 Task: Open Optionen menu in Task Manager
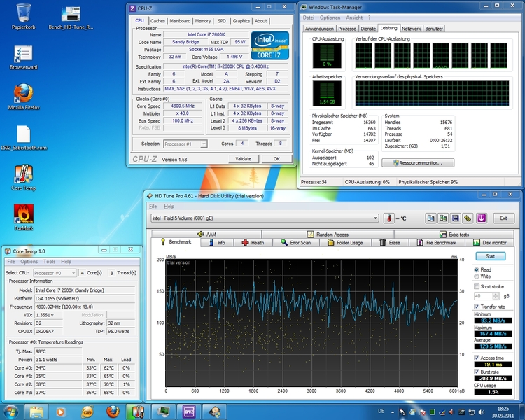330,17
